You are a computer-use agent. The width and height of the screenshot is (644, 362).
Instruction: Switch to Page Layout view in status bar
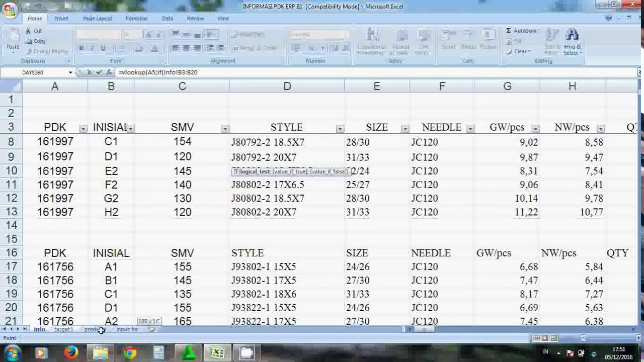545,338
